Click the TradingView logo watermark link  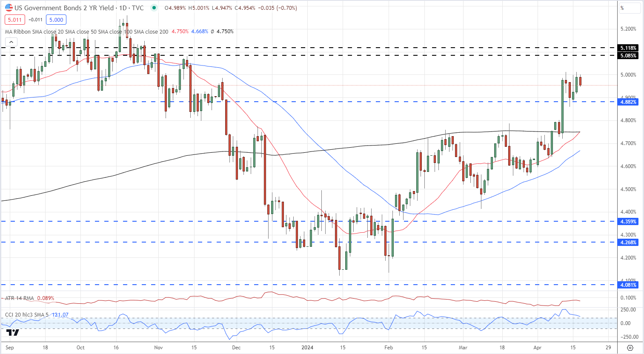[13, 332]
